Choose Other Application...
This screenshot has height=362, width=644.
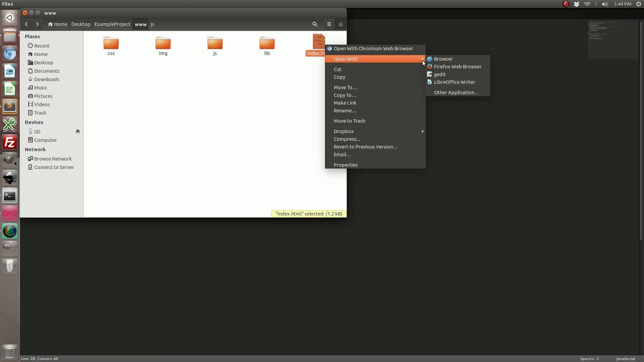click(457, 93)
